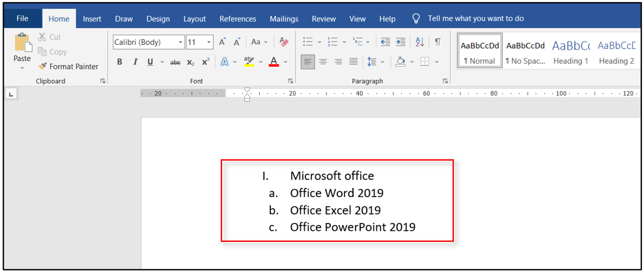Screen dimensions: 644x275
Task: Apply paragraph shading bucket
Action: point(400,62)
